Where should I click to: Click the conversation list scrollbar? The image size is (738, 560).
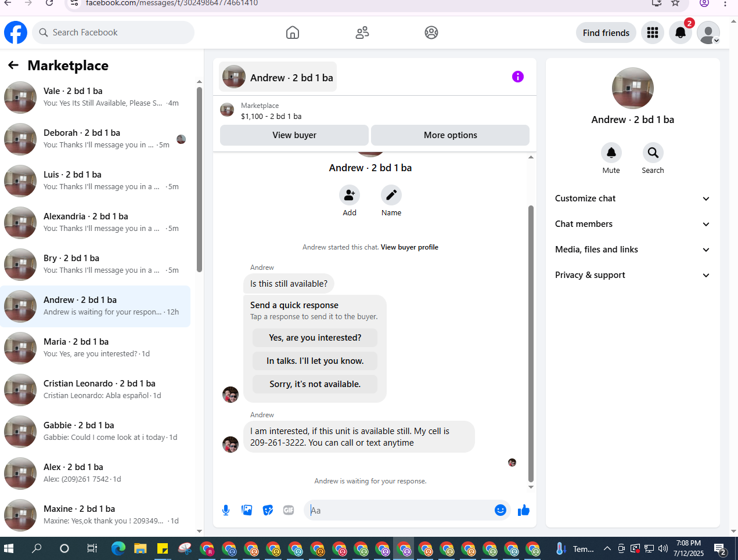pos(199,179)
